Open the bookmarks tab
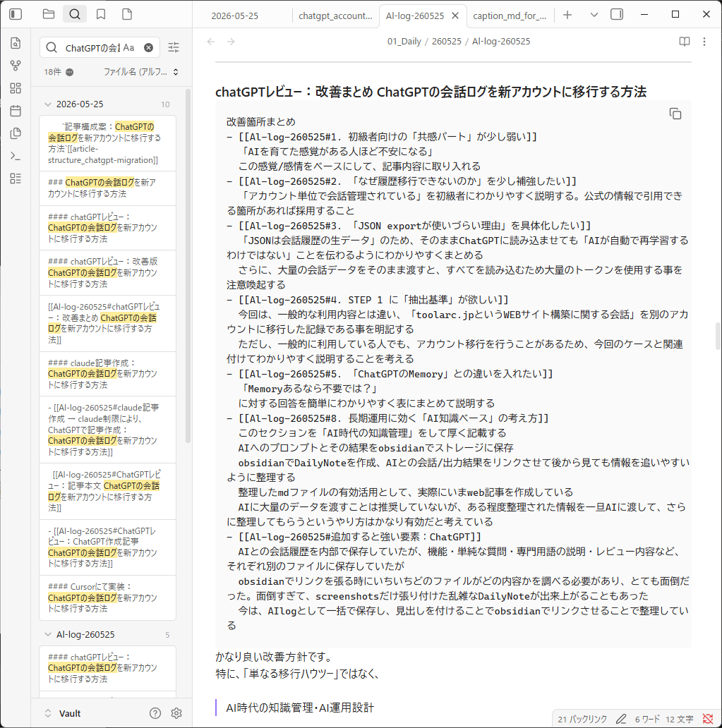The image size is (722, 728). tap(100, 14)
